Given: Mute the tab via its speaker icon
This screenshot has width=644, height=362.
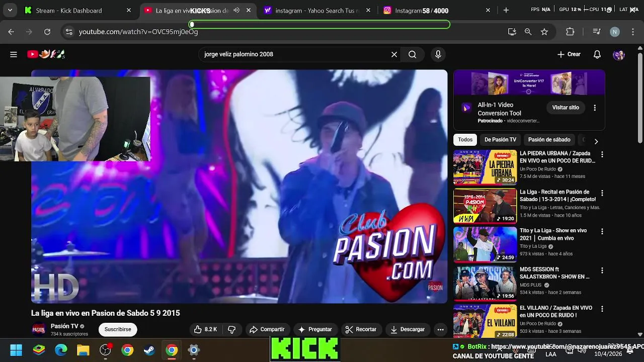Looking at the screenshot, I should pyautogui.click(x=236, y=10).
